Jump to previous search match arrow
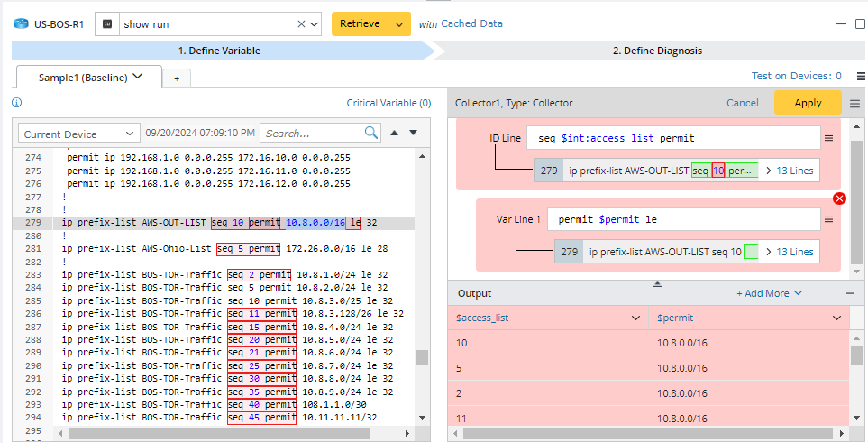Viewport: 868px width, 443px height. (394, 134)
